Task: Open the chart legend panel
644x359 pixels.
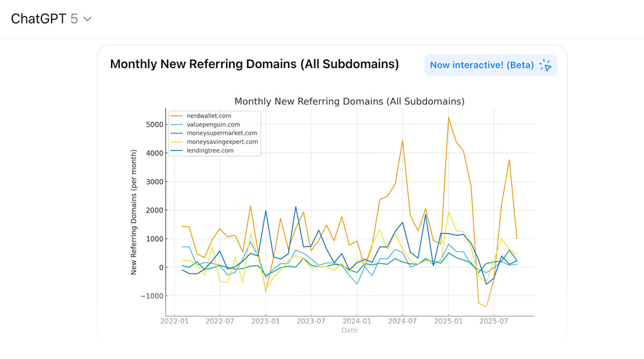Action: pos(215,133)
